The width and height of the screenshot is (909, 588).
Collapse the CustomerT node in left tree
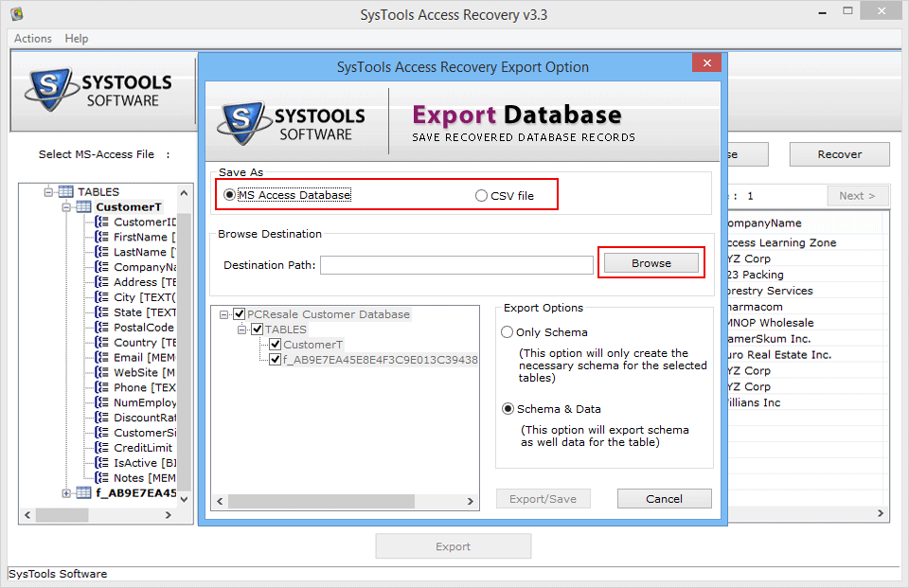[x=66, y=207]
